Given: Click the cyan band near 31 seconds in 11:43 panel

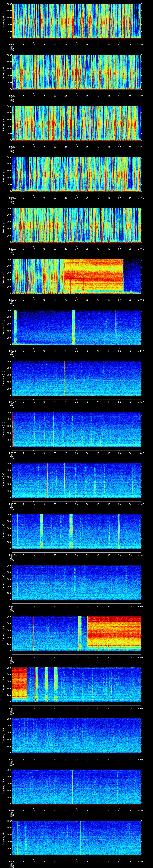Looking at the screenshot, I should click(x=80, y=633).
